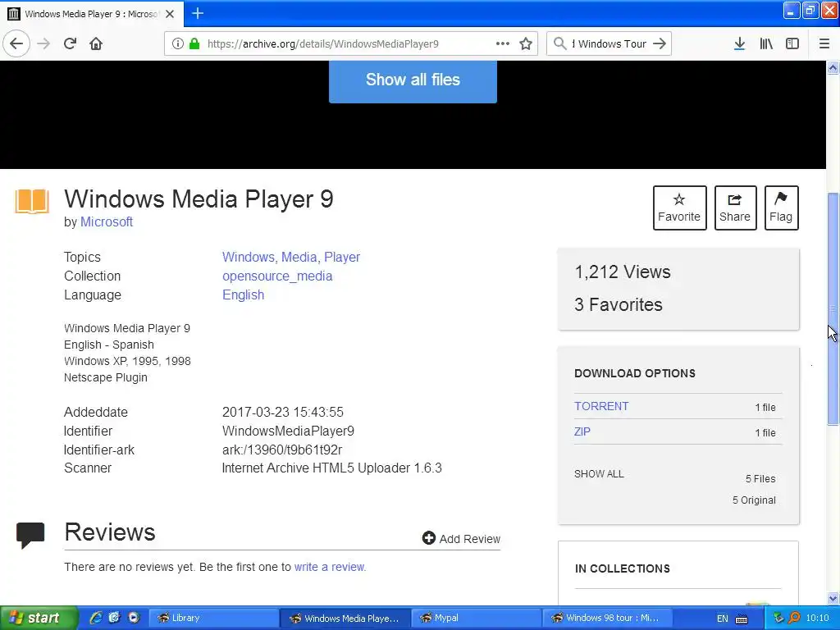Open the browser library menu
Screen dimensions: 840x630
click(766, 43)
